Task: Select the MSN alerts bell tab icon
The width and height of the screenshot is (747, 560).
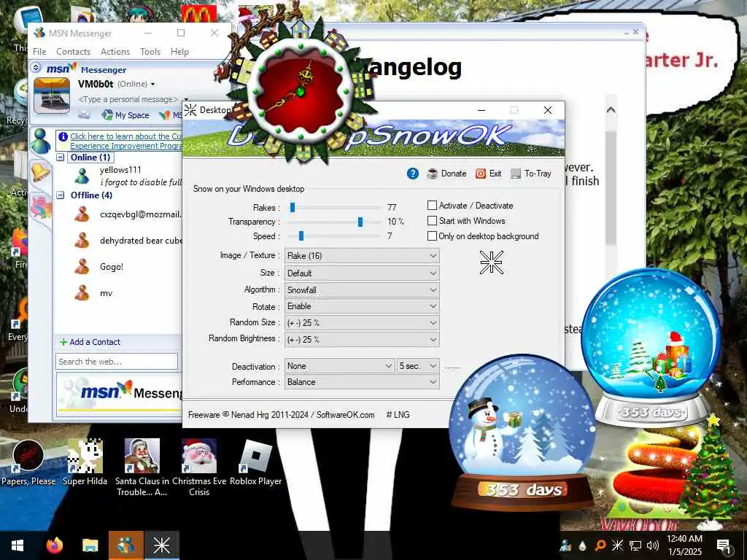Action: point(40,171)
